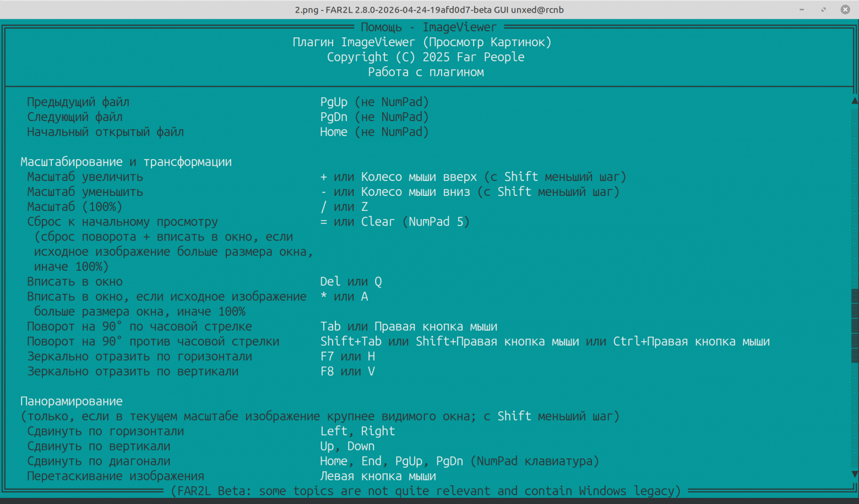Minimize the FAR2L window
The width and height of the screenshot is (859, 504).
pos(802,9)
